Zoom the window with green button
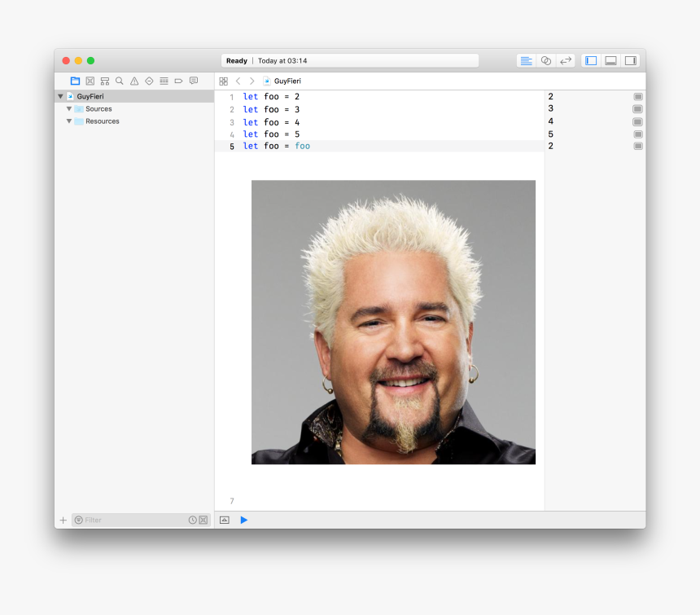700x615 pixels. (x=90, y=61)
